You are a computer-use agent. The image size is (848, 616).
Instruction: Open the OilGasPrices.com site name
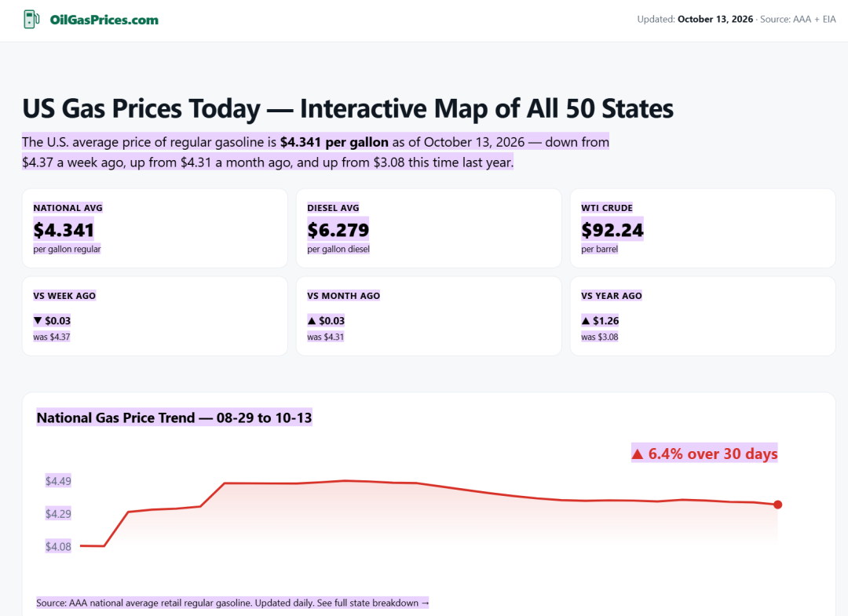[104, 20]
